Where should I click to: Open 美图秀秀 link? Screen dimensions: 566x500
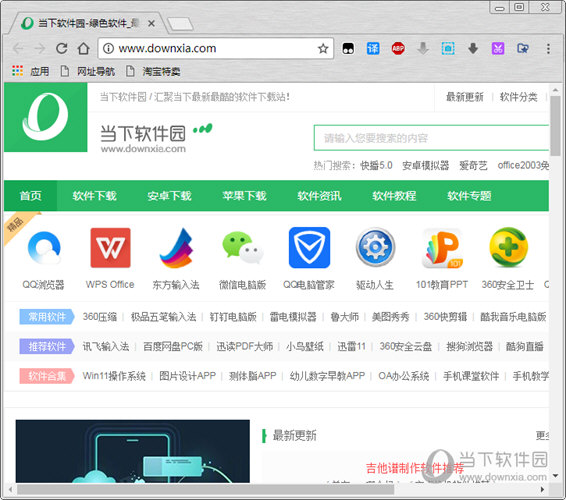click(391, 317)
